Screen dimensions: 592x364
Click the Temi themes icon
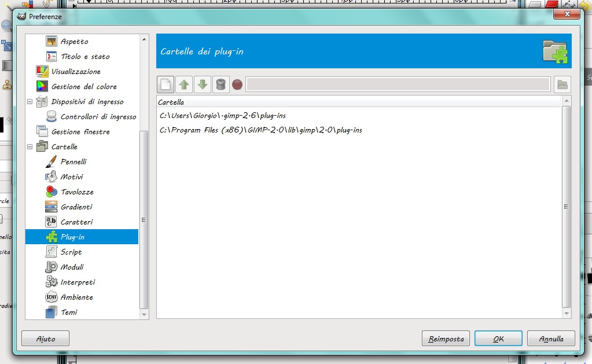pos(51,312)
